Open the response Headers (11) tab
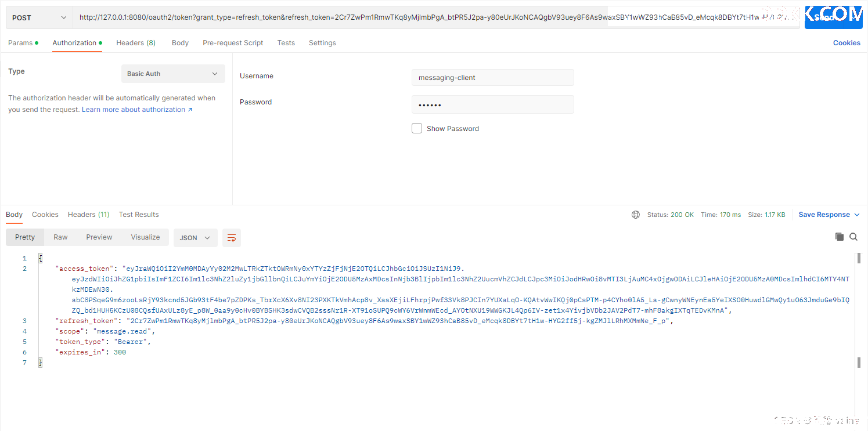The image size is (868, 431). 88,215
